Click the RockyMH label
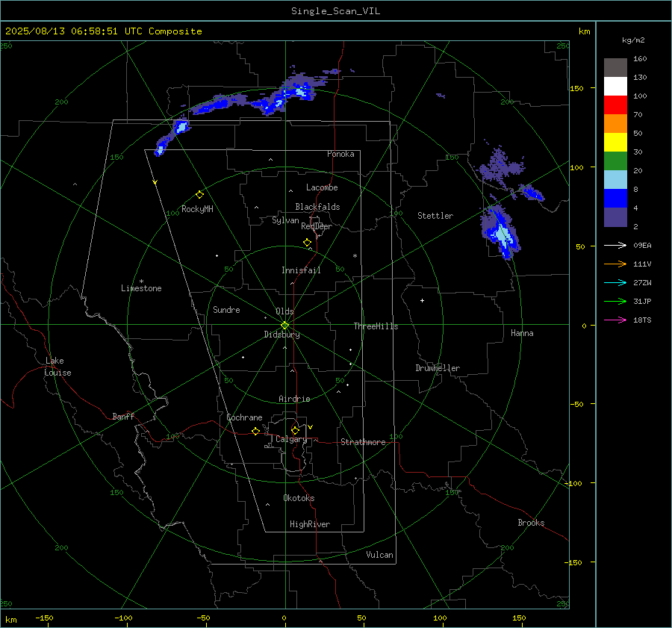The width and height of the screenshot is (672, 628). [197, 209]
